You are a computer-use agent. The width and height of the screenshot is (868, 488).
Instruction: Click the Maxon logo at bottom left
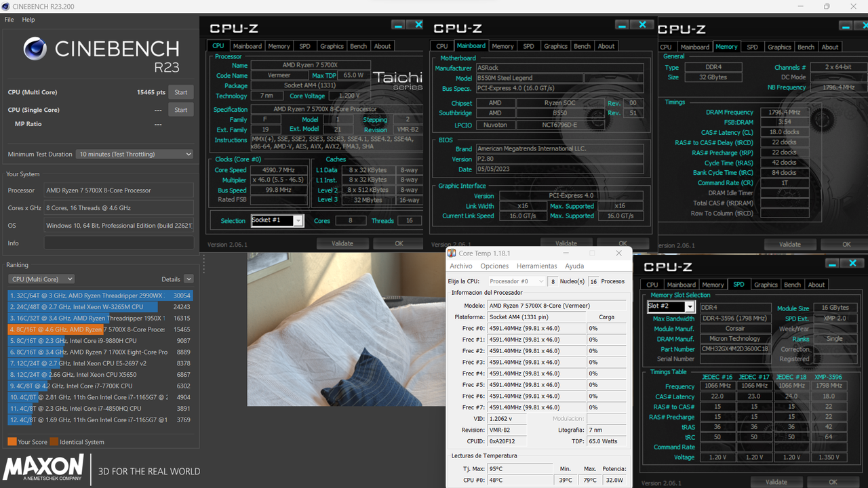click(x=43, y=469)
